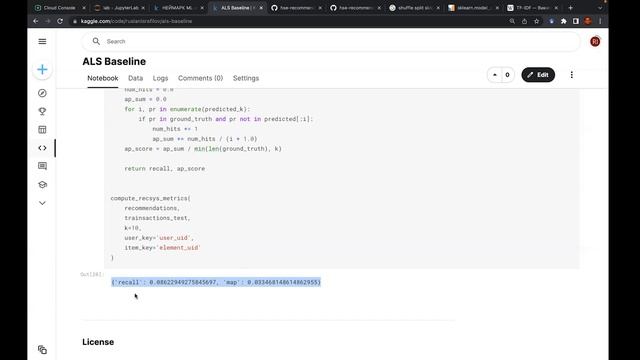Click the blue extension icon in Chrome toolbar
The image size is (640, 360).
[551, 21]
